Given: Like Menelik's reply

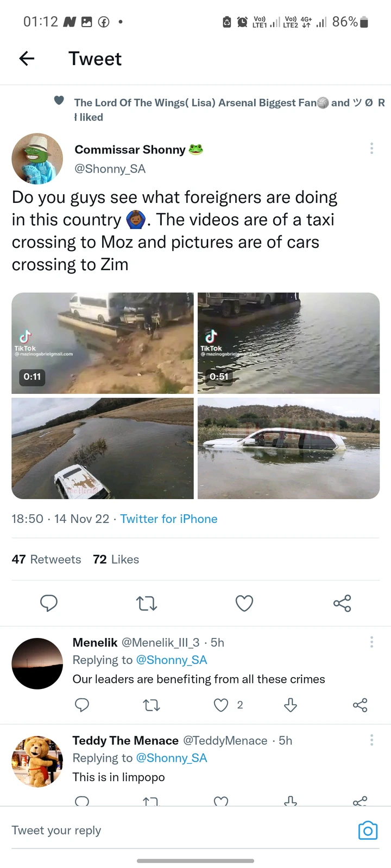Looking at the screenshot, I should pos(220,705).
